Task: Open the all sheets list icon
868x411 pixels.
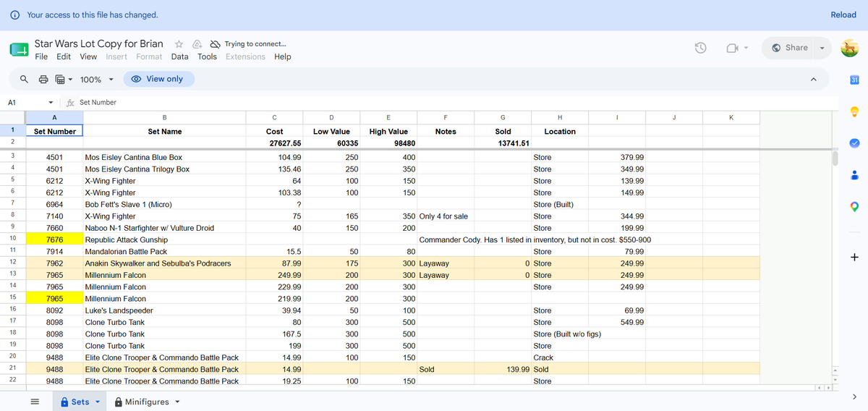Action: [x=34, y=402]
